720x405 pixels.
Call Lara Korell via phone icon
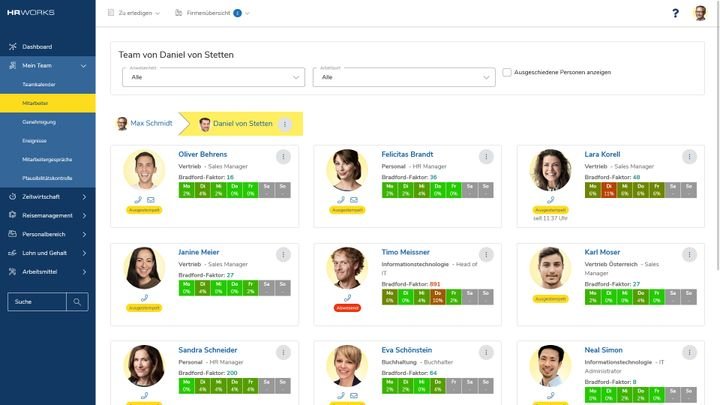pos(551,200)
